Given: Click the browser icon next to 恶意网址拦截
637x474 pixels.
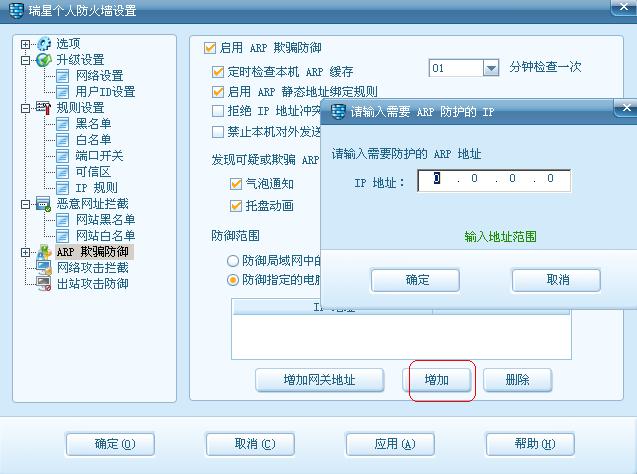Looking at the screenshot, I should [x=44, y=204].
